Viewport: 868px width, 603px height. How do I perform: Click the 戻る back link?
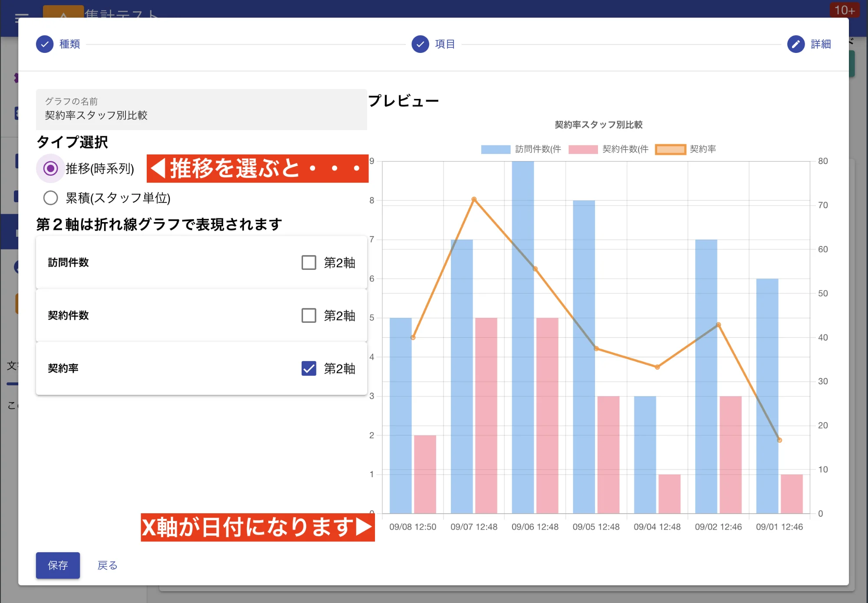point(107,565)
